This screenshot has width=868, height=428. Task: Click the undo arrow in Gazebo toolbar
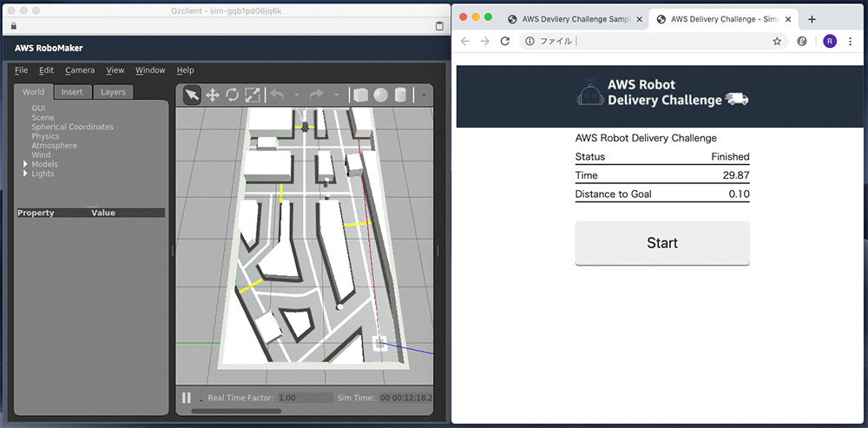tap(277, 95)
